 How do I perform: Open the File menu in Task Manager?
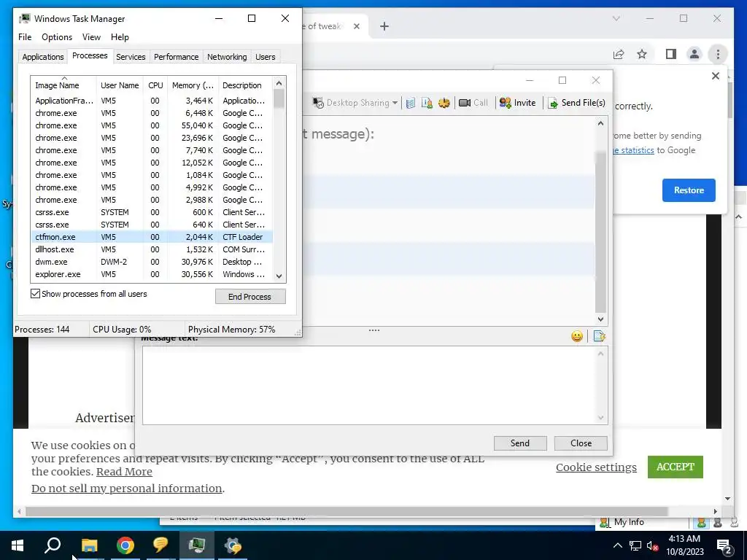(x=25, y=37)
